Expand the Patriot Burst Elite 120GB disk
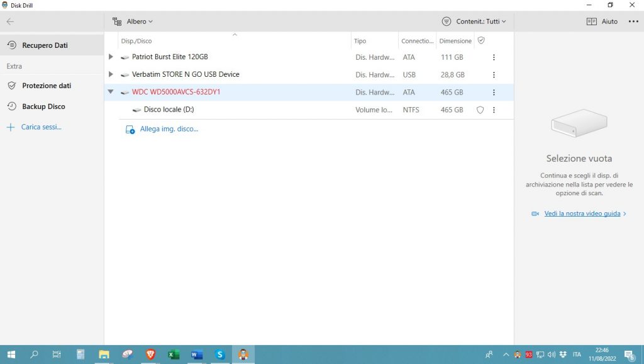 (111, 57)
